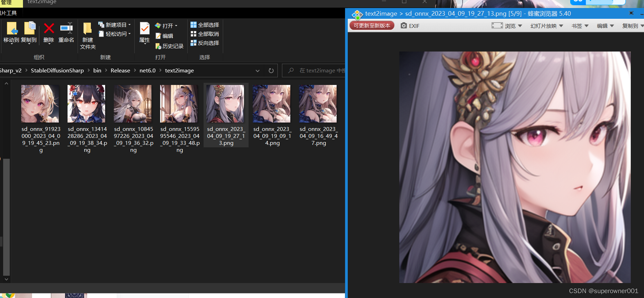Select the file sd_onnx_2023_04_09_16_49_47.png
This screenshot has width=644, height=298.
pos(319,115)
